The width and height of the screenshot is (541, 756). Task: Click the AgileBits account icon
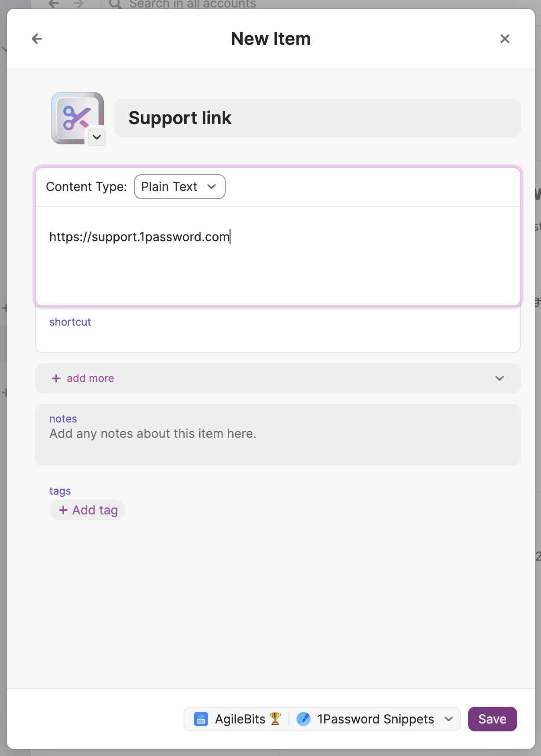click(201, 719)
